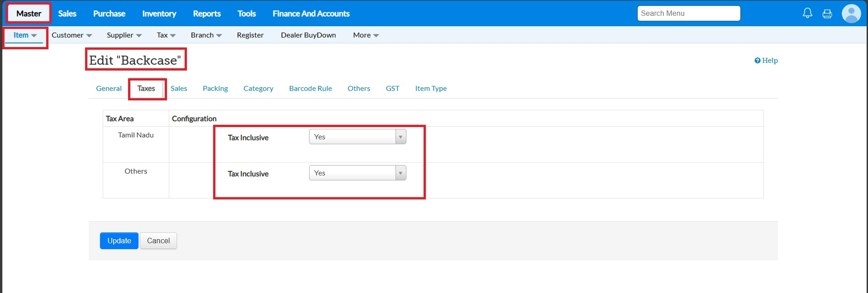Switch to the GST tab
The image size is (868, 293).
click(393, 89)
